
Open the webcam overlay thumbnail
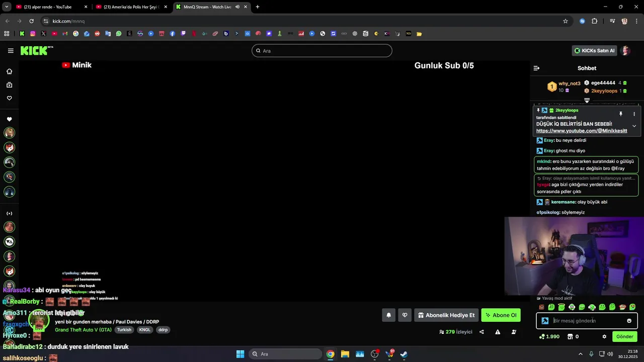(574, 256)
